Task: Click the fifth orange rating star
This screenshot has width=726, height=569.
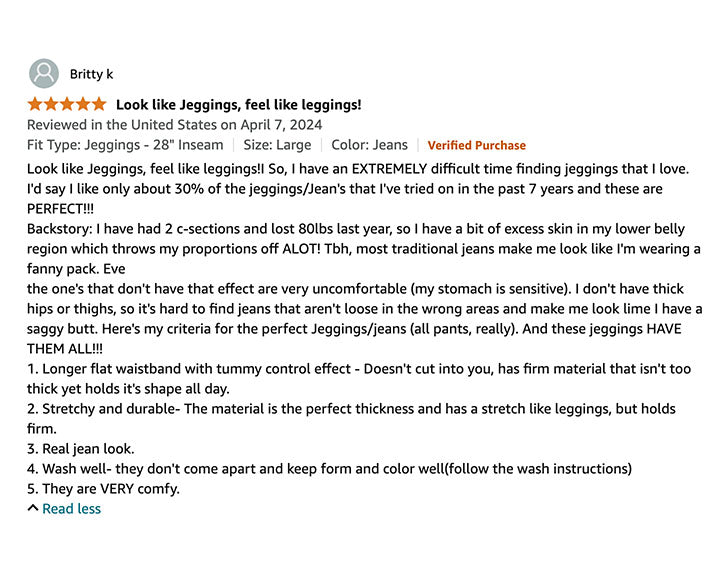Action: coord(98,104)
